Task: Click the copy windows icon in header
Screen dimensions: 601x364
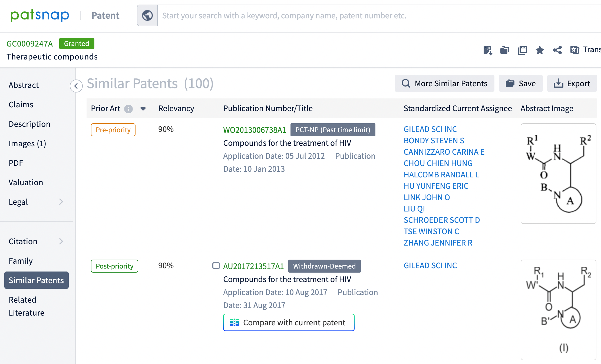Action: 522,50
